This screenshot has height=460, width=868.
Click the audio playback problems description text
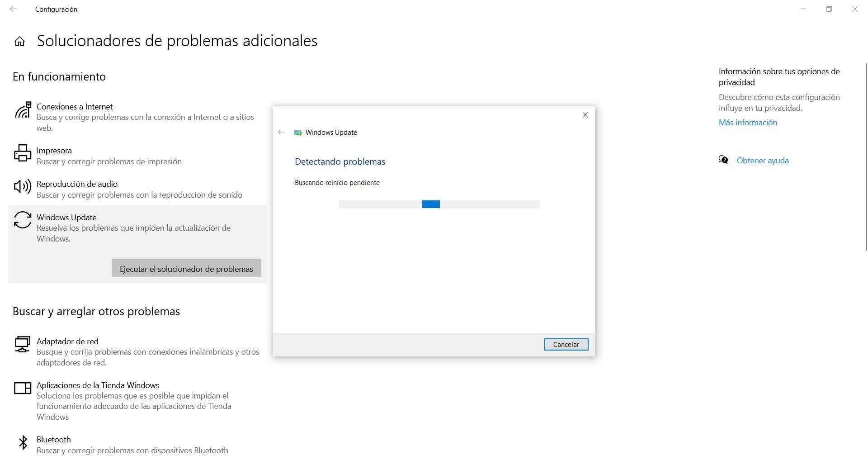pos(139,195)
